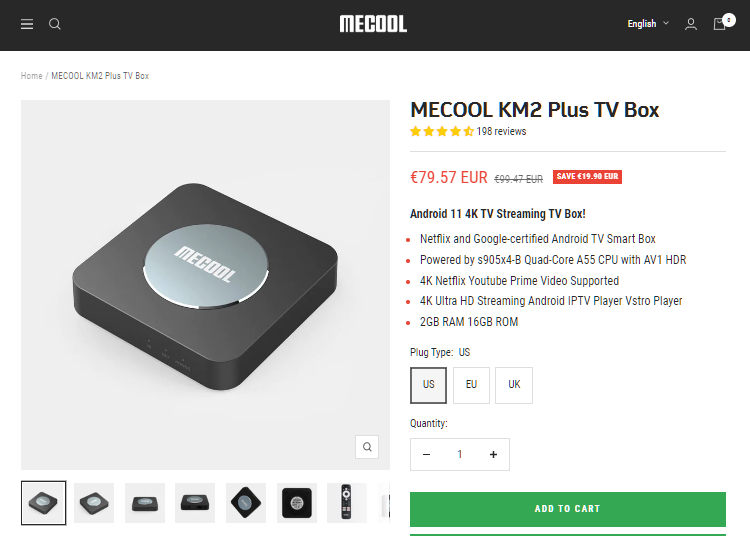Screen dimensions: 750x536
Task: Expand the English language dropdown
Action: pos(648,23)
